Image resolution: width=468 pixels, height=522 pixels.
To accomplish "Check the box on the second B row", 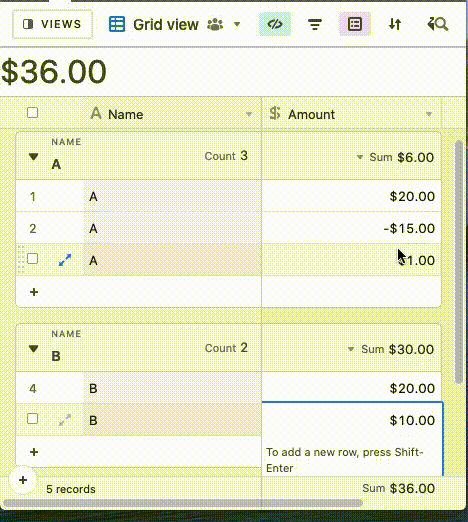I will coord(32,419).
